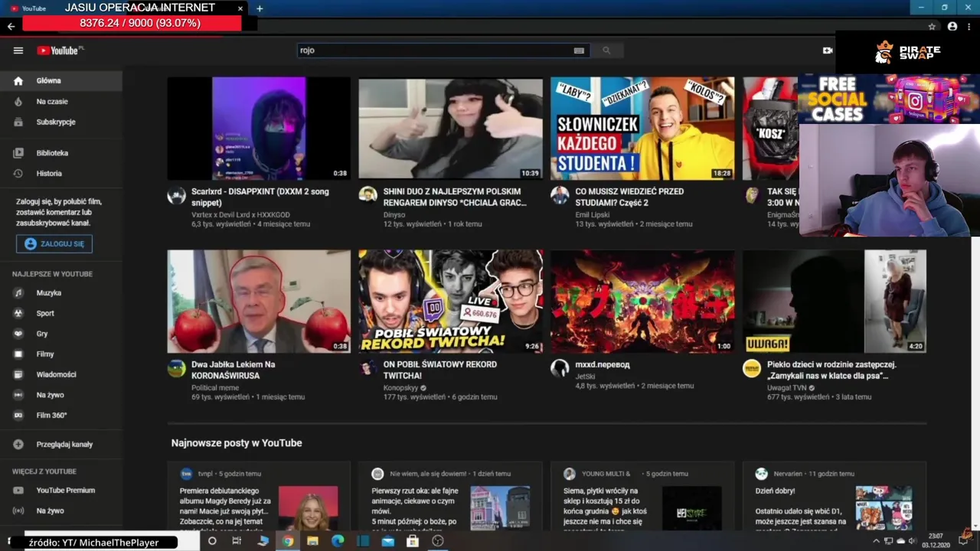
Task: Open Na żywo under Więcej z YouTube
Action: [61, 510]
